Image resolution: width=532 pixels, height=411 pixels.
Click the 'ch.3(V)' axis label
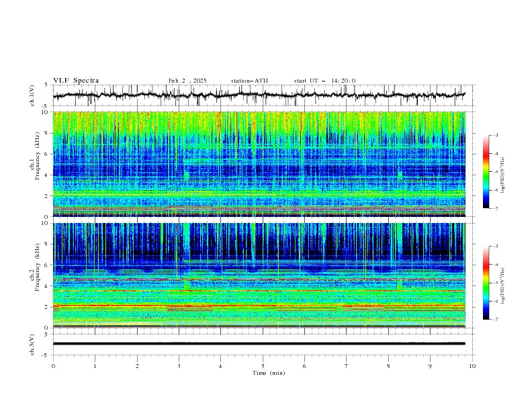pyautogui.click(x=32, y=345)
